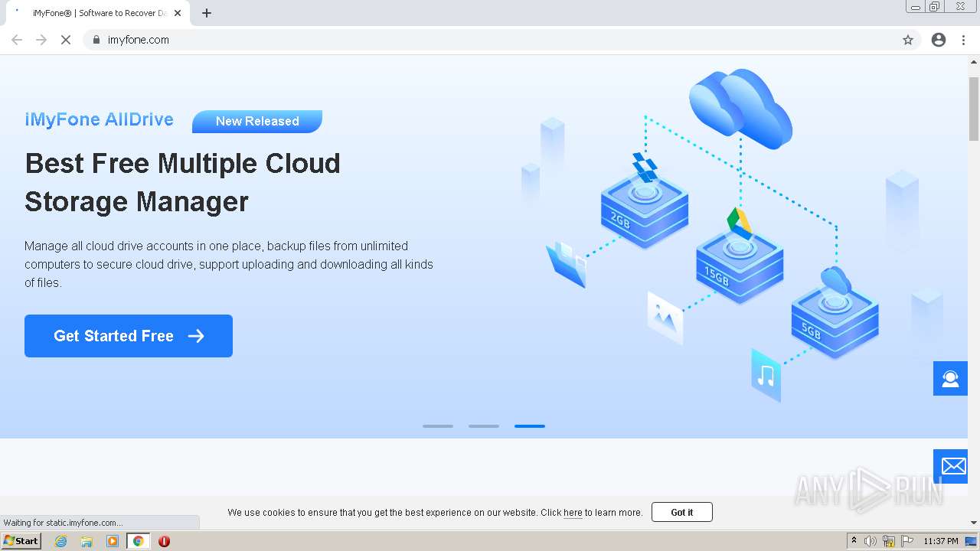The image size is (980, 551).
Task: Go forward to next page
Action: pyautogui.click(x=41, y=40)
